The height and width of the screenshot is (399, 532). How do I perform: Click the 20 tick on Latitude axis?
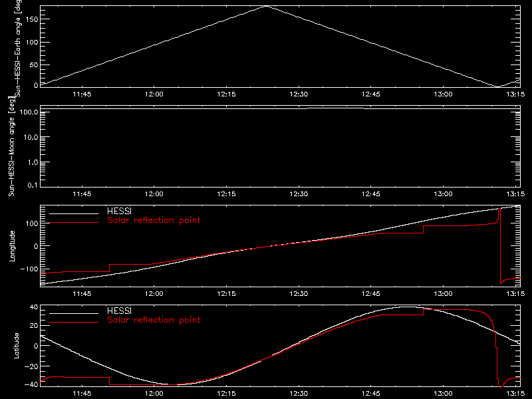[x=34, y=326]
